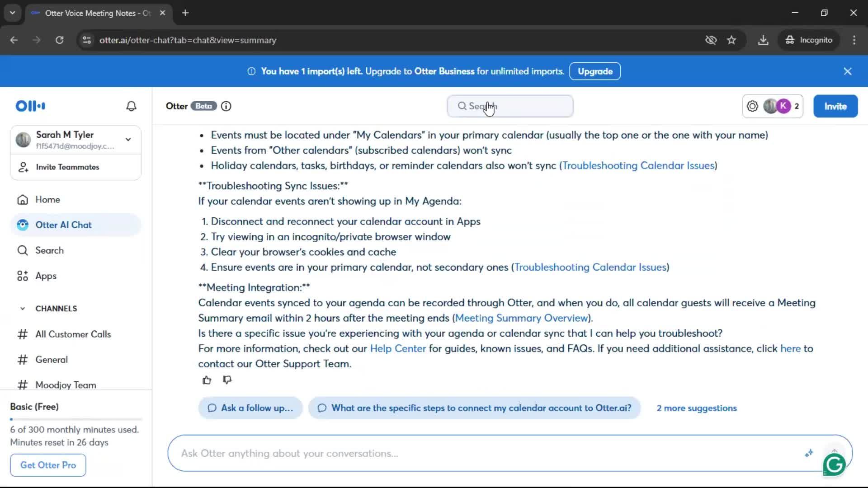This screenshot has width=868, height=488.
Task: Open first Troubleshooting Calendar Issues link
Action: (x=638, y=165)
